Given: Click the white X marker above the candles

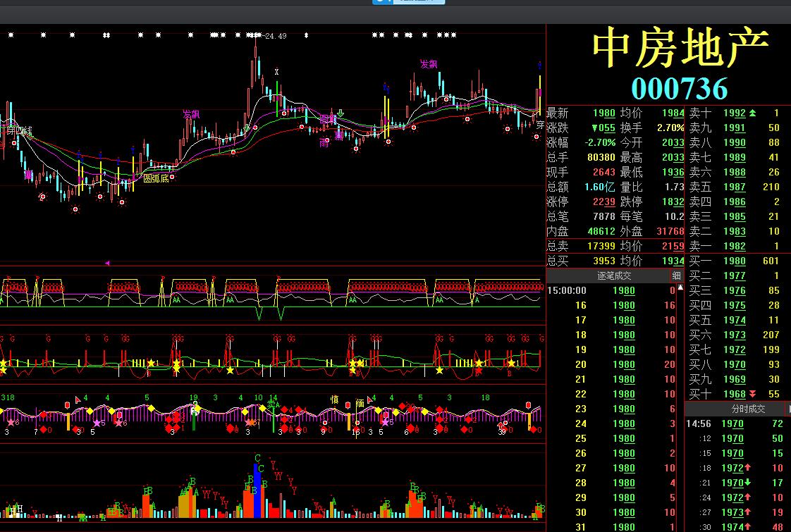Looking at the screenshot, I should [x=276, y=72].
